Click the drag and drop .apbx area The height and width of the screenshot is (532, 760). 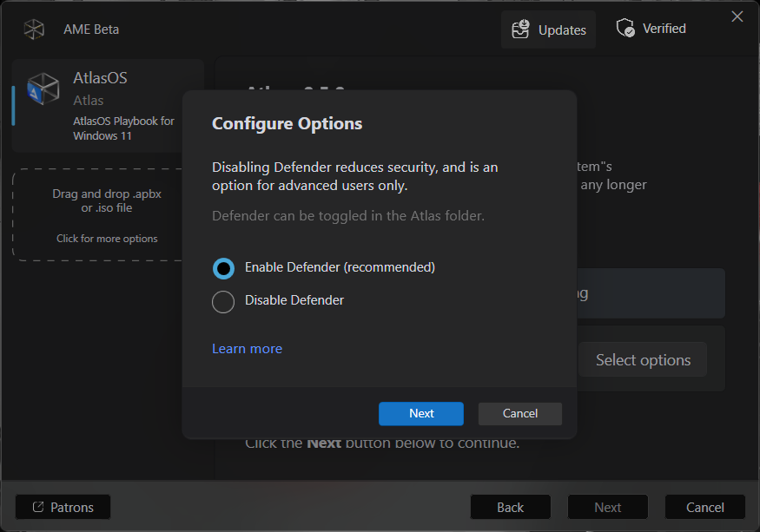[97, 214]
